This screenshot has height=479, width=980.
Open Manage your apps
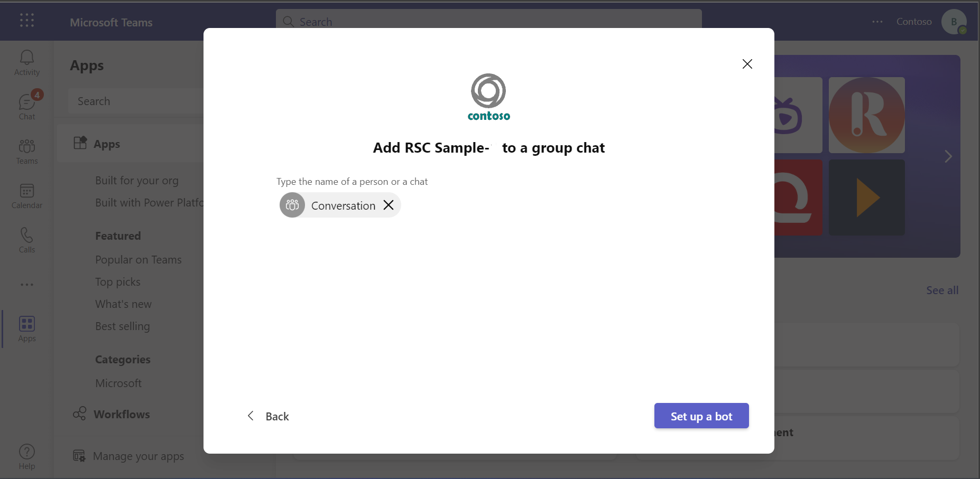(x=128, y=456)
